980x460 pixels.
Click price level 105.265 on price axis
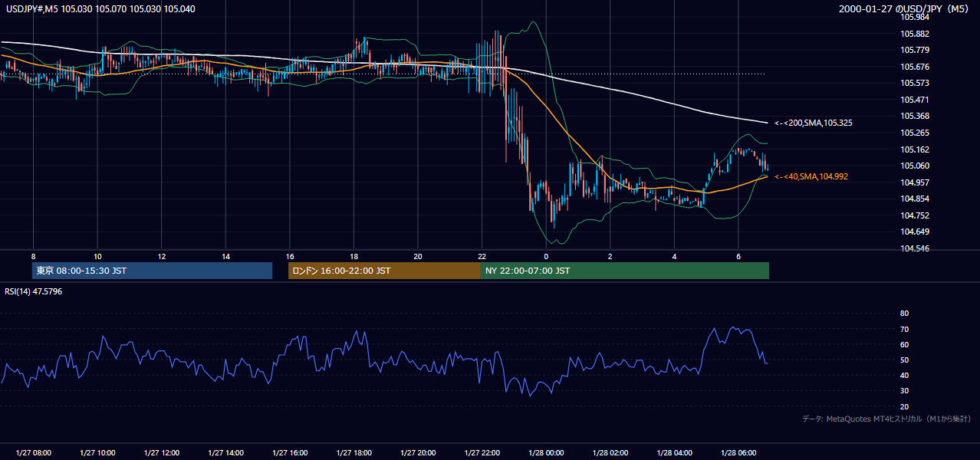pyautogui.click(x=915, y=133)
